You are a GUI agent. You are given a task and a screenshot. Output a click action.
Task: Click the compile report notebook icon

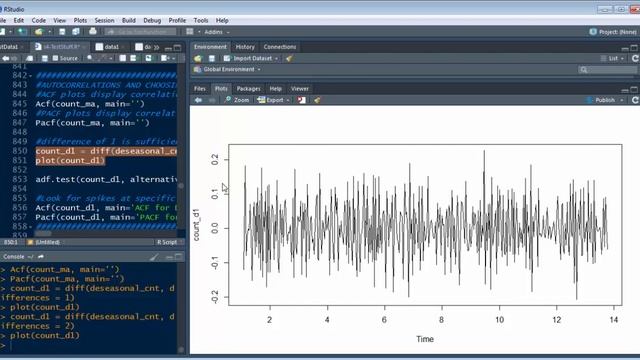(x=122, y=58)
